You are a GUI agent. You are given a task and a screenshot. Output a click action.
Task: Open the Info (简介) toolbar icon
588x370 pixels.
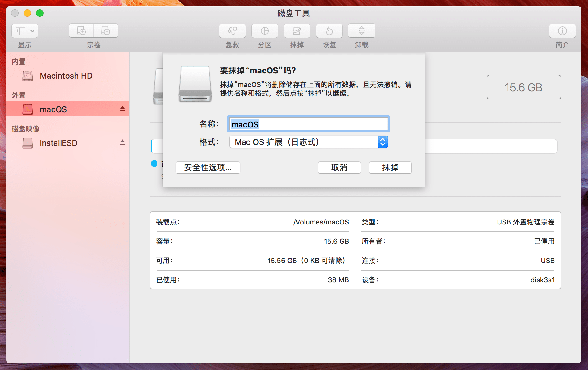(x=562, y=31)
